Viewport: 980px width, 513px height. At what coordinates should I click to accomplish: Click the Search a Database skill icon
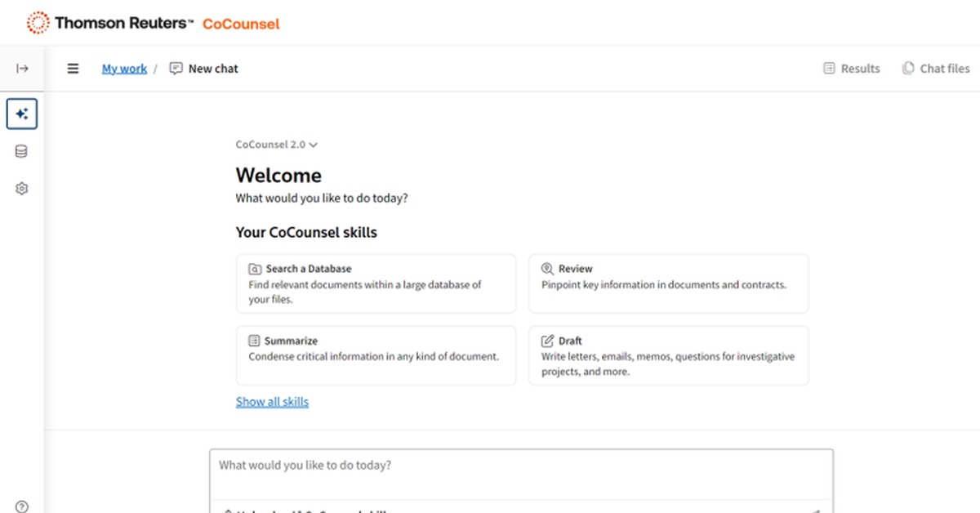255,269
